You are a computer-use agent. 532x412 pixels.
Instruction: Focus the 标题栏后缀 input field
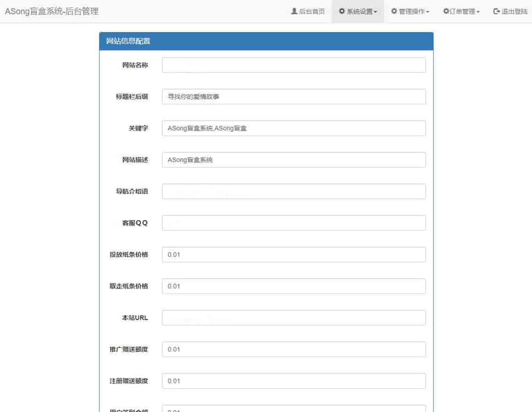pos(294,97)
